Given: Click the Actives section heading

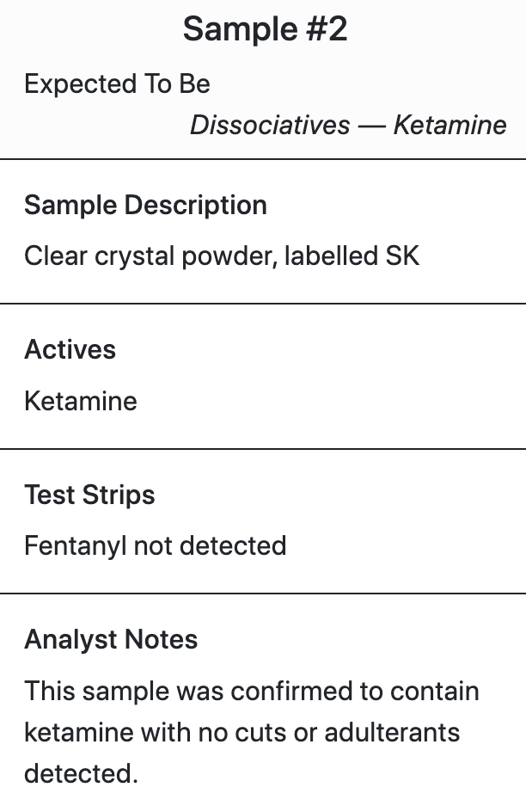Looking at the screenshot, I should (x=70, y=349).
